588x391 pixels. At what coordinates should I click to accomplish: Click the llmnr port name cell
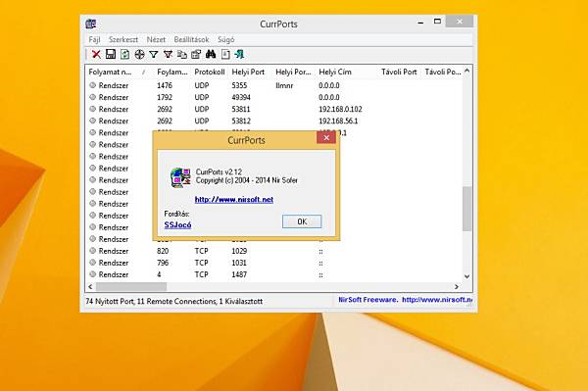point(284,85)
